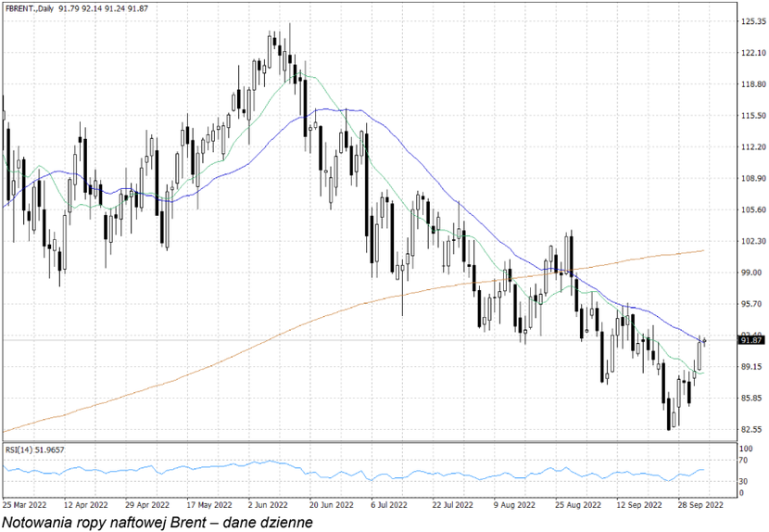
Task: Click the last candlestick on the chart
Action: (x=705, y=342)
